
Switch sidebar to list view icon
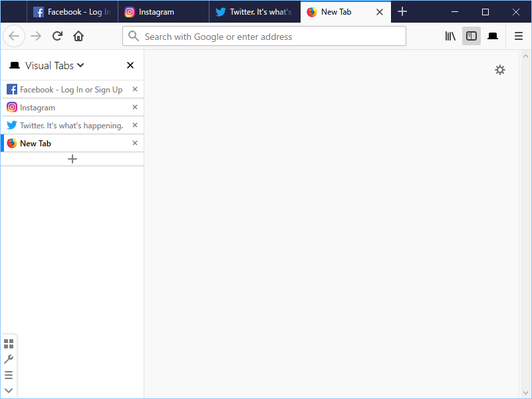9,375
